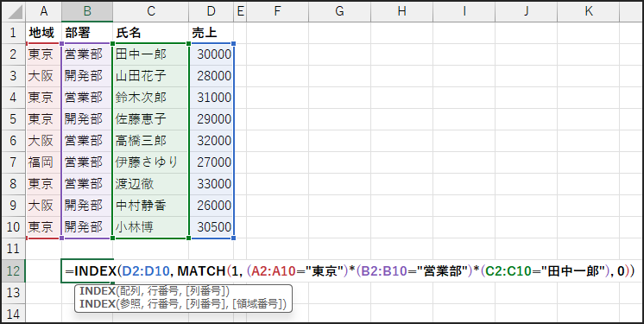Screen dimensions: 644x324
Task: Click the 福岡 region cell
Action: click(x=43, y=162)
